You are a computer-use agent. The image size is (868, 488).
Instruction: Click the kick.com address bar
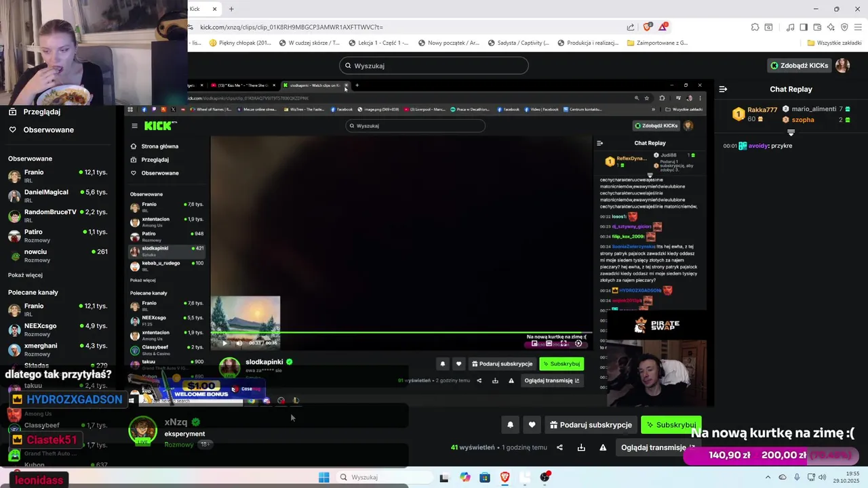[407, 27]
